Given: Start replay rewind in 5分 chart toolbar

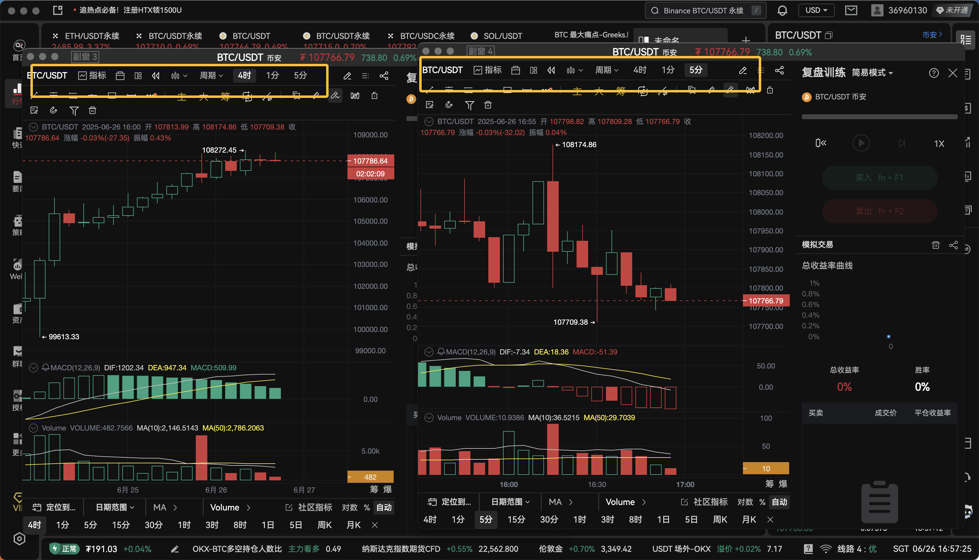Looking at the screenshot, I should 551,70.
